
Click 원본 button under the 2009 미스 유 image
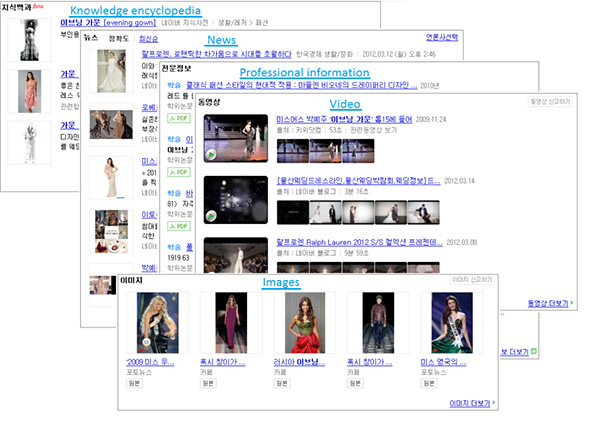(x=134, y=383)
